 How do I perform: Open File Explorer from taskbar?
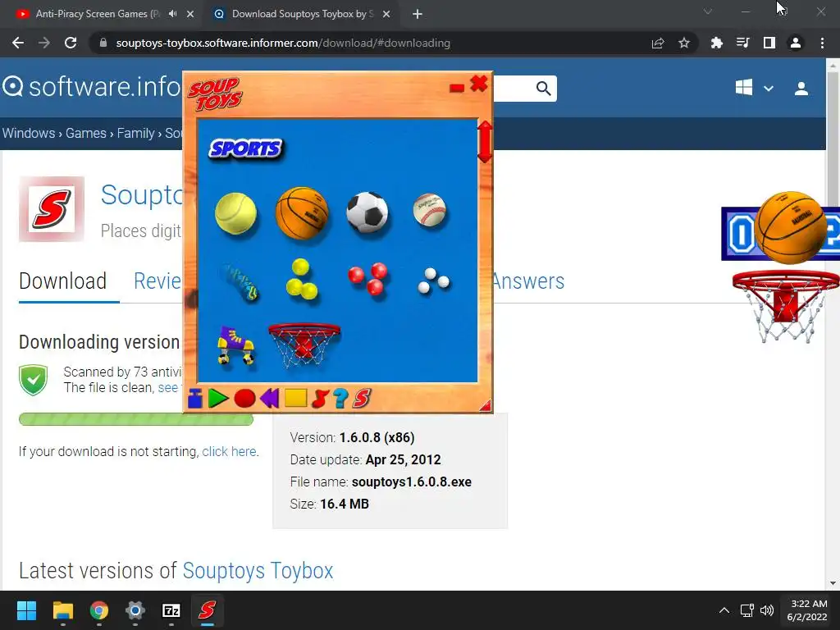coord(62,610)
